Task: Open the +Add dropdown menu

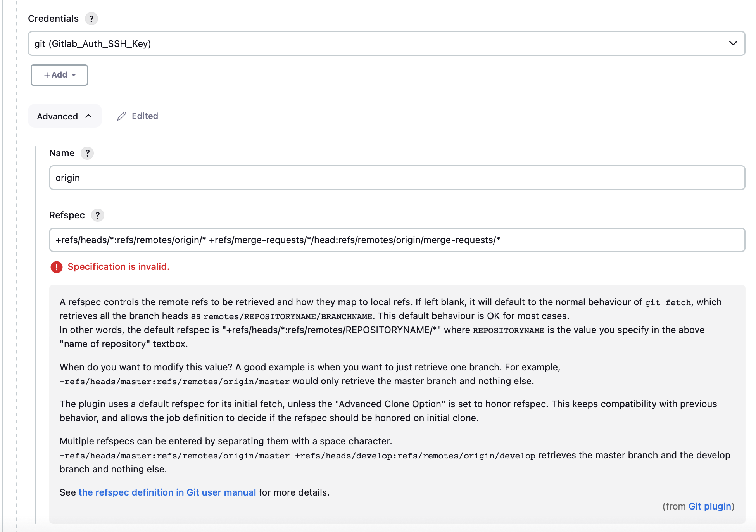Action: [x=59, y=75]
